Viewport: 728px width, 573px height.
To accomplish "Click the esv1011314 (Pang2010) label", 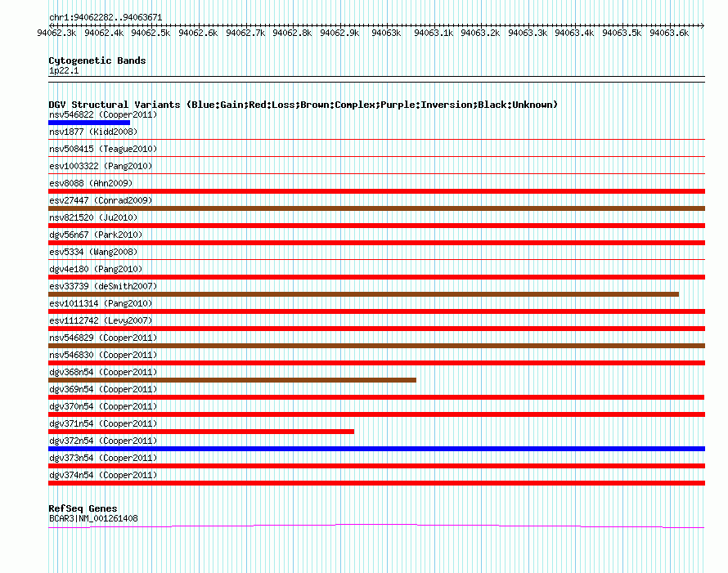I will (101, 303).
